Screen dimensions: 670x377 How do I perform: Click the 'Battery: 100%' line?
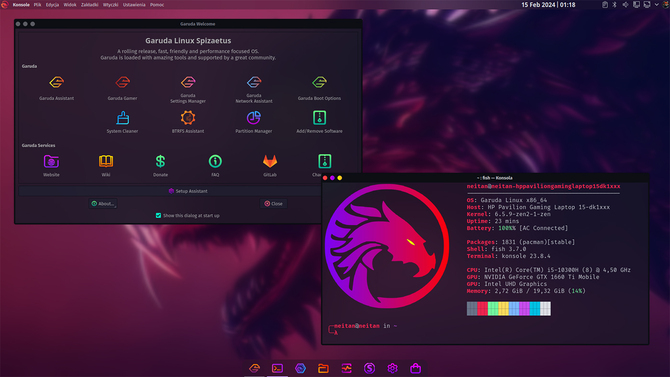pyautogui.click(x=517, y=228)
